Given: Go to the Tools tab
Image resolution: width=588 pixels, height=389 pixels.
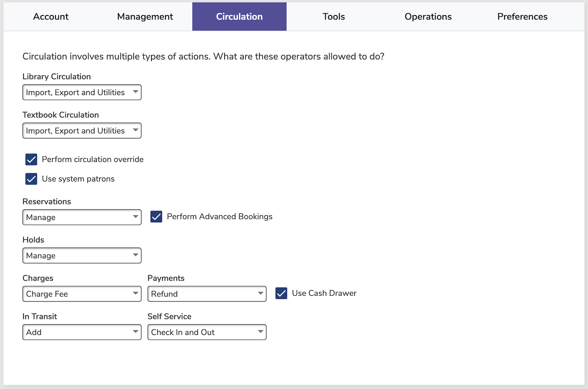Looking at the screenshot, I should 334,17.
